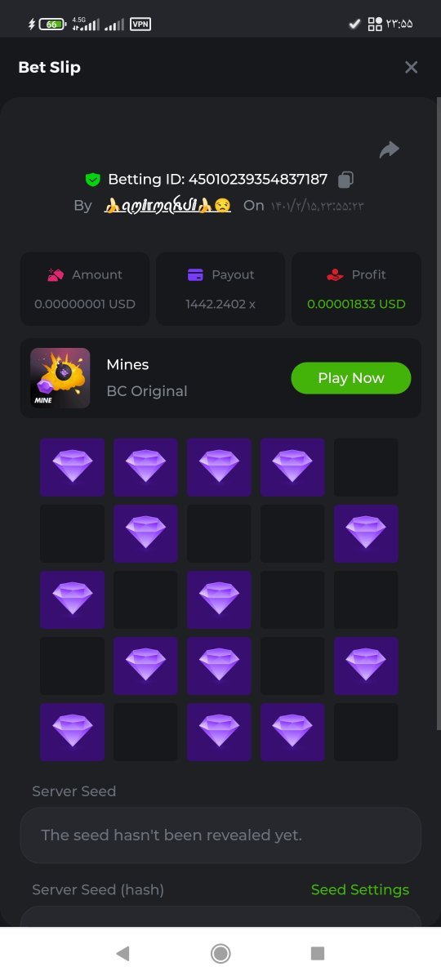
Task: Click the Amount bomb icon
Action: click(56, 274)
